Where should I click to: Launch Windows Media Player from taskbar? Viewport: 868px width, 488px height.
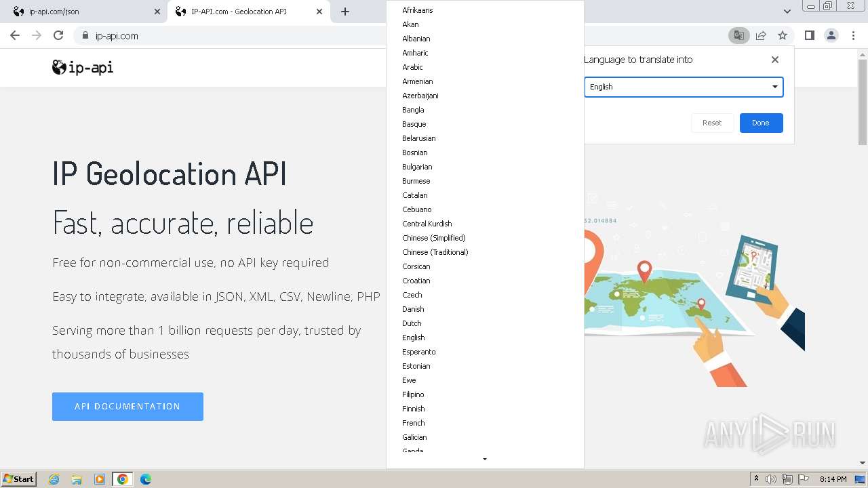point(100,479)
